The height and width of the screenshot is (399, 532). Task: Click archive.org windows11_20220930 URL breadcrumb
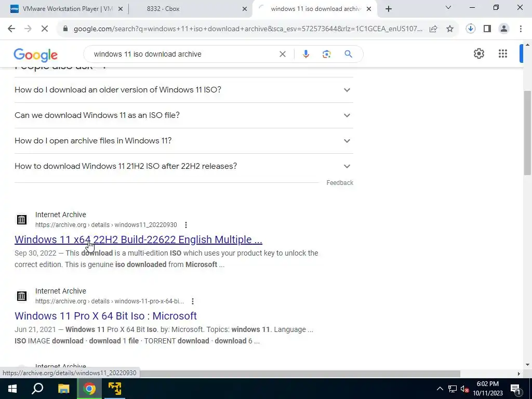coord(106,225)
